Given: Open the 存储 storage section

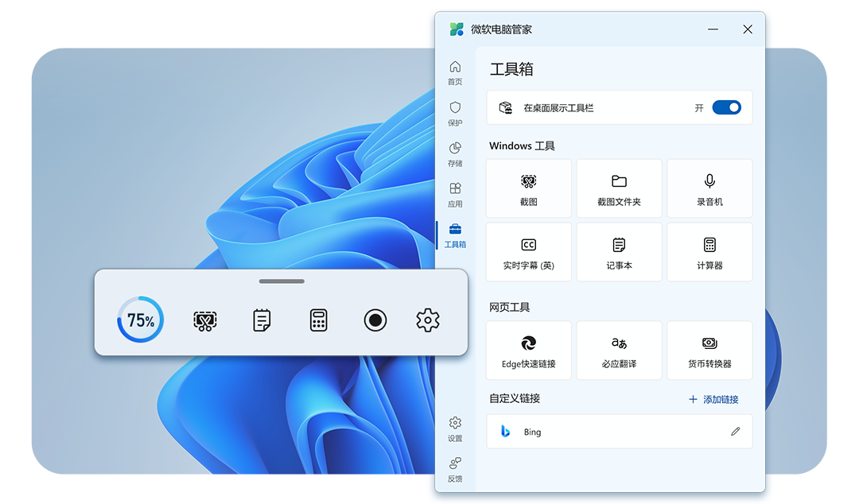Looking at the screenshot, I should 455,154.
